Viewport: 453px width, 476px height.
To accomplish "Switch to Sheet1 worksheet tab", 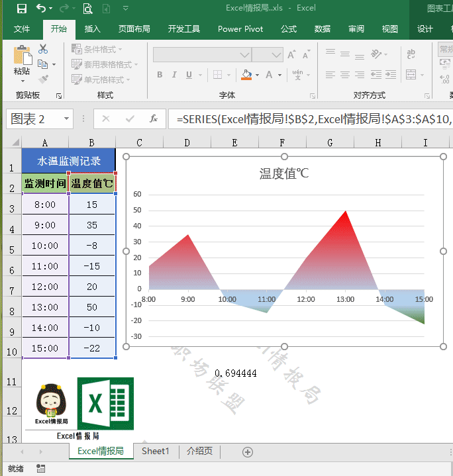I will pyautogui.click(x=156, y=451).
